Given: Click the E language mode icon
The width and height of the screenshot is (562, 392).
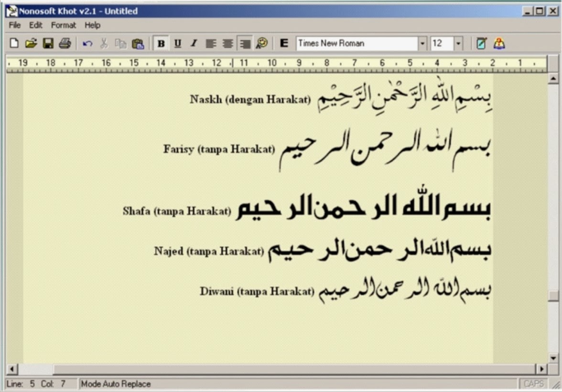Looking at the screenshot, I should tap(283, 43).
